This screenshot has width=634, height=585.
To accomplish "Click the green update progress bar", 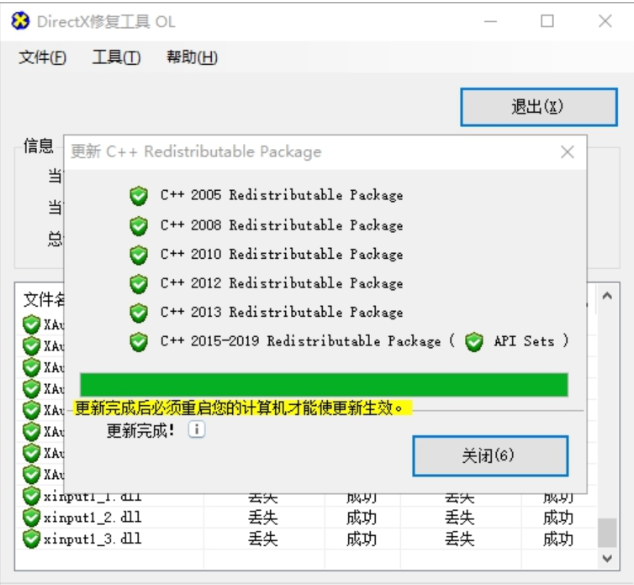I will pyautogui.click(x=324, y=385).
